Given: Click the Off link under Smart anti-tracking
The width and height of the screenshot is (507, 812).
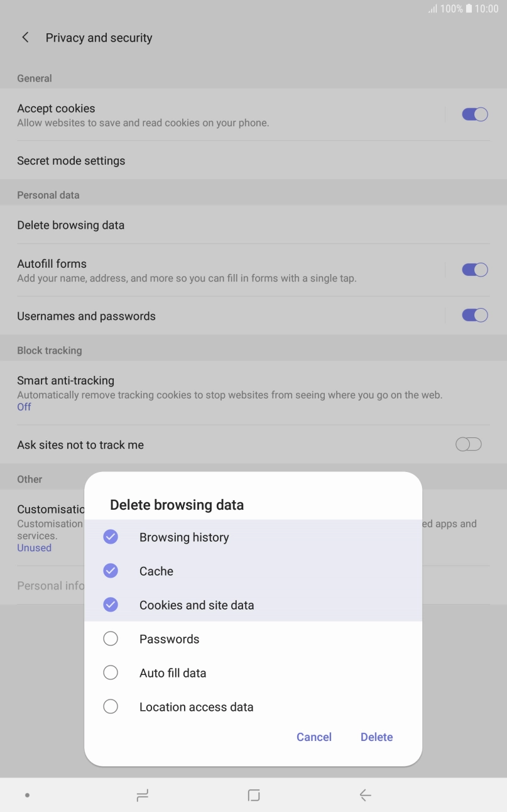Looking at the screenshot, I should point(24,407).
